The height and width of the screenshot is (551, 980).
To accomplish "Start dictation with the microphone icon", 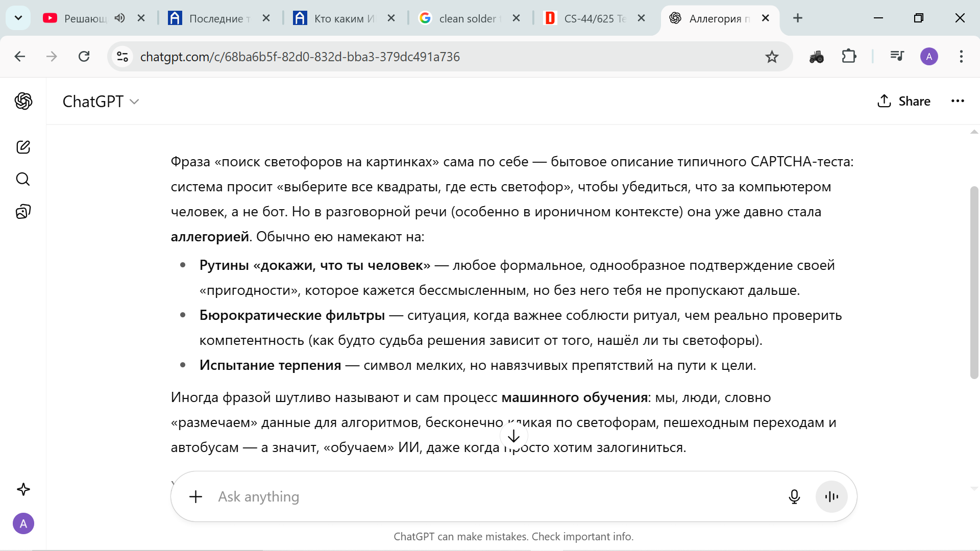I will (794, 496).
